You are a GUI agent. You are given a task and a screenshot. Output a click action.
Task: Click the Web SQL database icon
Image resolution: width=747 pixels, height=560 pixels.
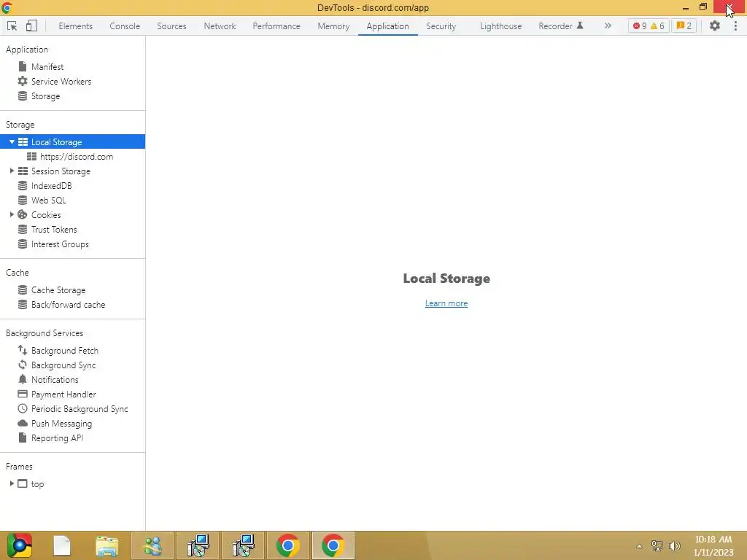coord(23,200)
